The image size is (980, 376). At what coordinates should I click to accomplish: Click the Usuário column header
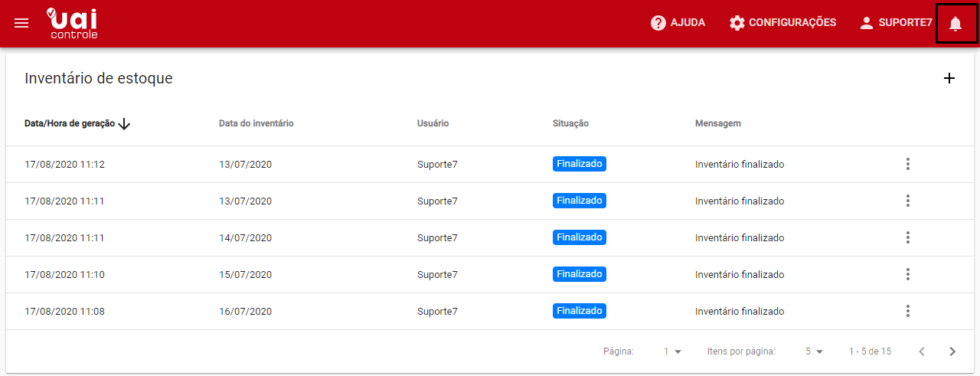(x=433, y=123)
